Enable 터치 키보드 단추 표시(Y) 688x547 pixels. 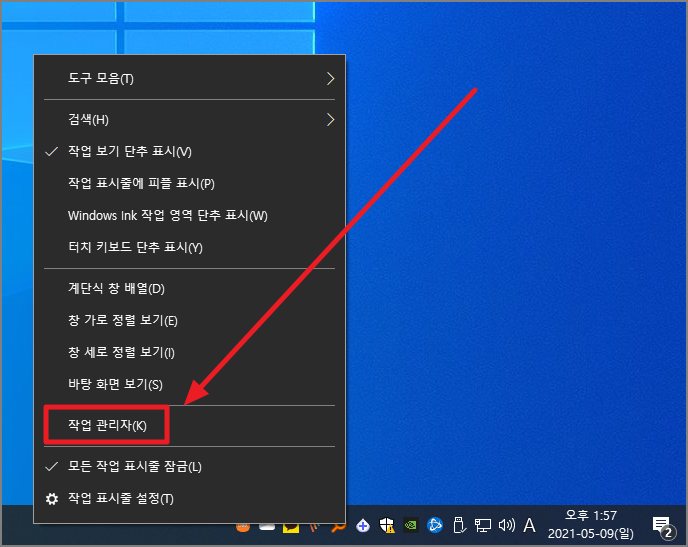(189, 247)
